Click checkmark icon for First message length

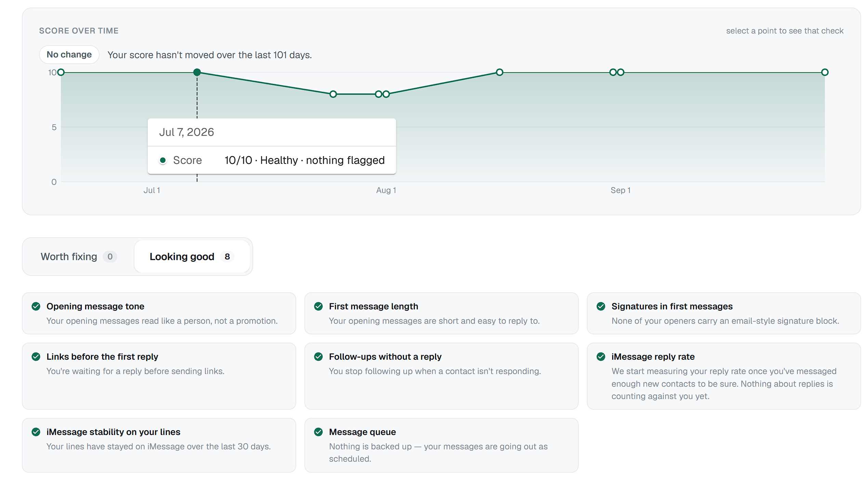(318, 306)
